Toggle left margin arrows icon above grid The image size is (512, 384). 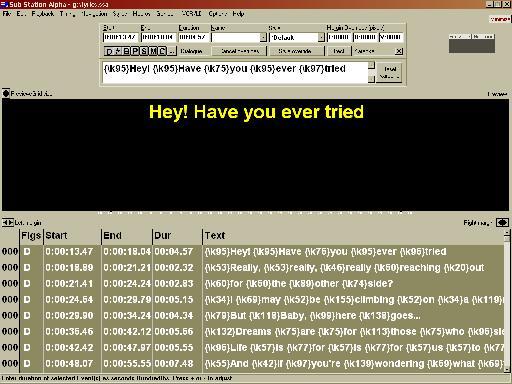8,222
